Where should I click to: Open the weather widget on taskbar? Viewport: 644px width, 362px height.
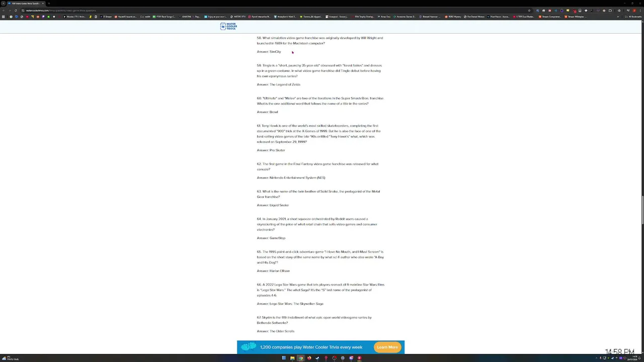pyautogui.click(x=9, y=358)
